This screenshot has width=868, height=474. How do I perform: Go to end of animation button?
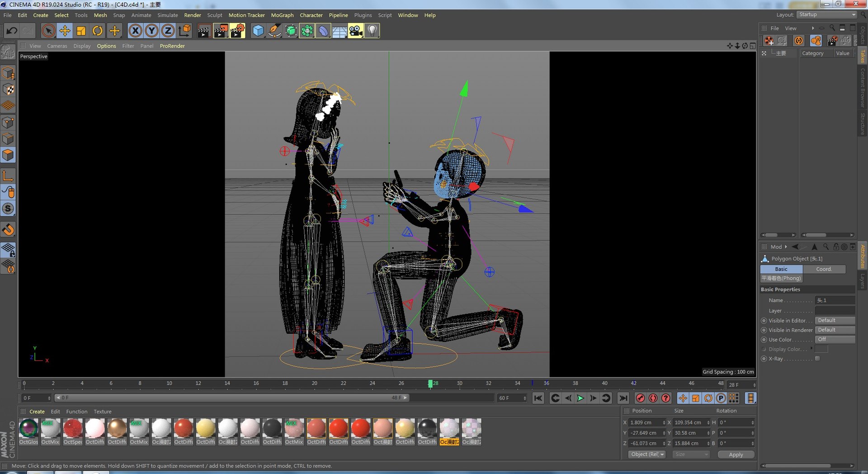click(x=623, y=398)
